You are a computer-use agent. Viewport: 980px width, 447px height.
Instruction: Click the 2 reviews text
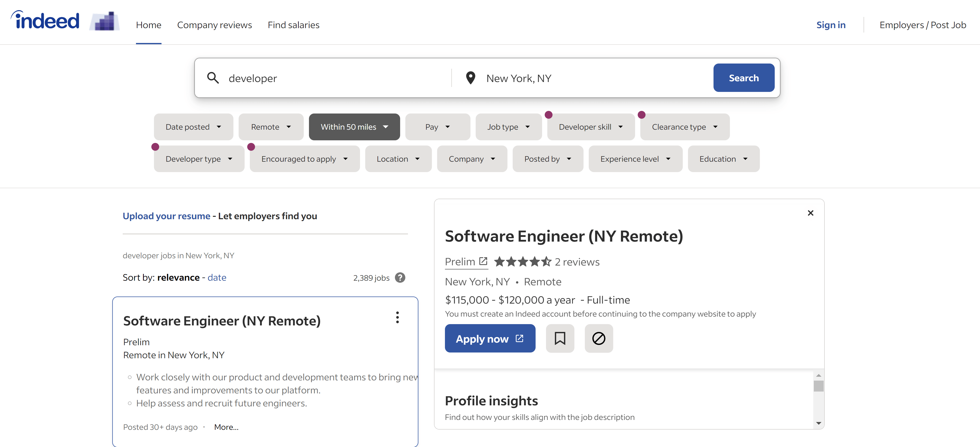[577, 262]
